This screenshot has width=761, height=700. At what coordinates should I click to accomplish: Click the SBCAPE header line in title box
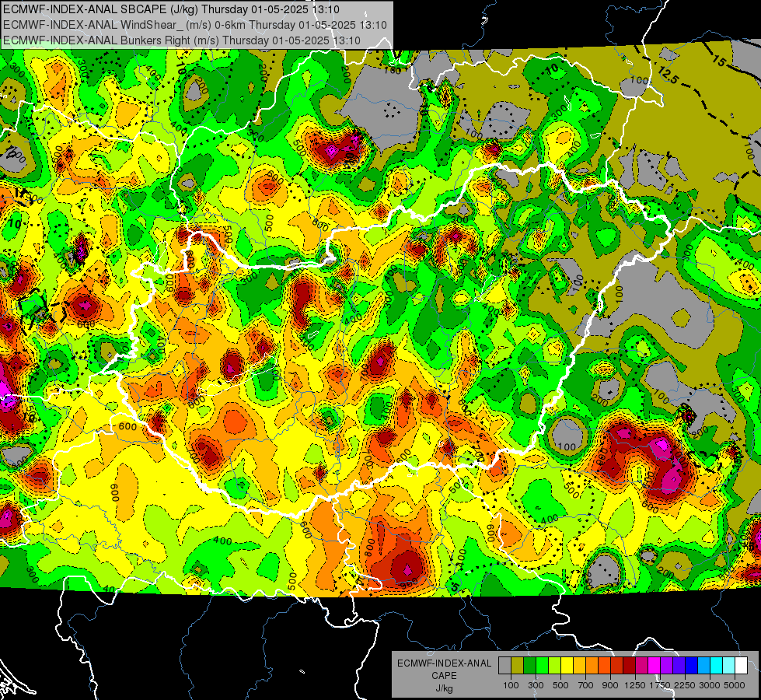point(171,9)
